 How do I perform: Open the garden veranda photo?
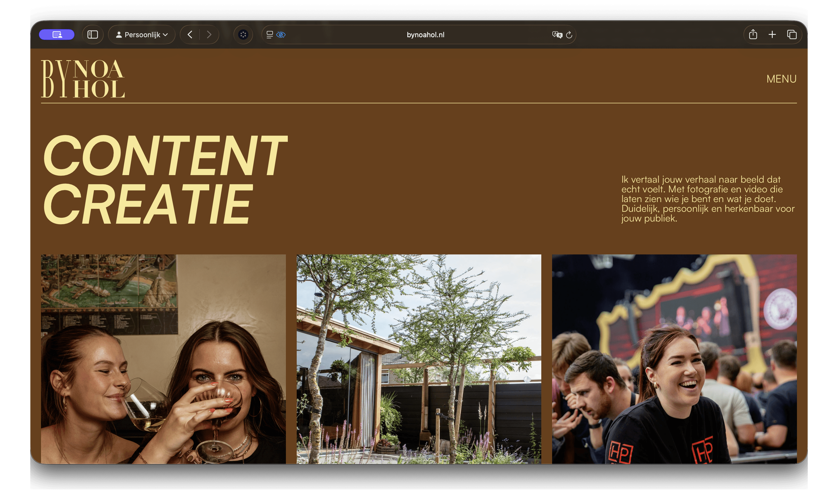point(419,359)
